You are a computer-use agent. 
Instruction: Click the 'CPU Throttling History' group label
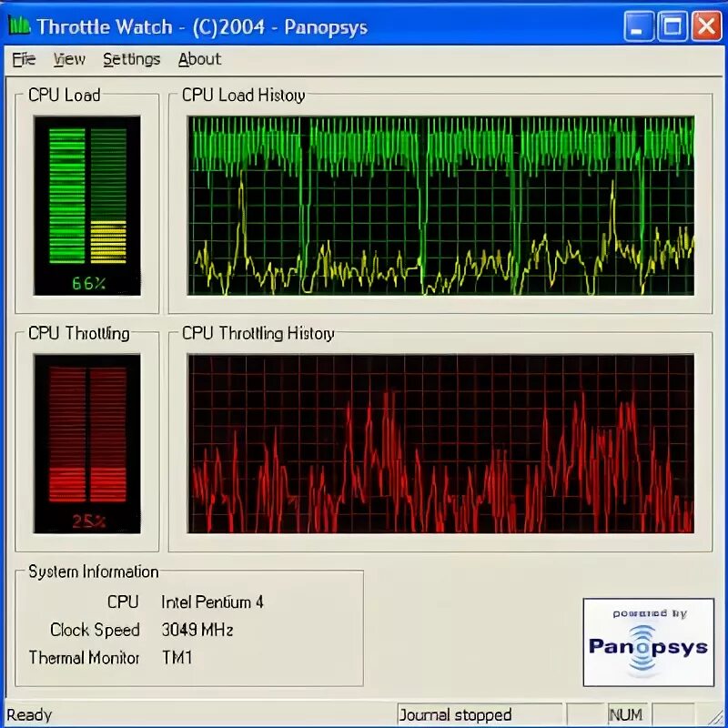coord(258,333)
